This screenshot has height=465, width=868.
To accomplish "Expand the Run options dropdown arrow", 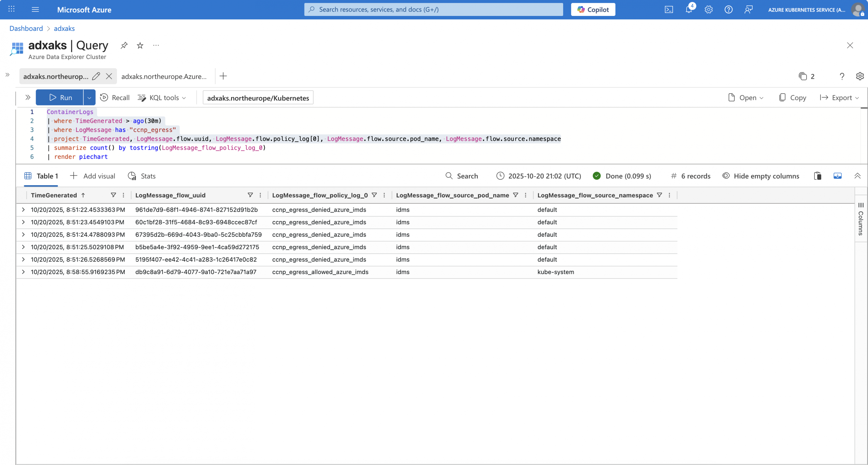I will [x=89, y=98].
